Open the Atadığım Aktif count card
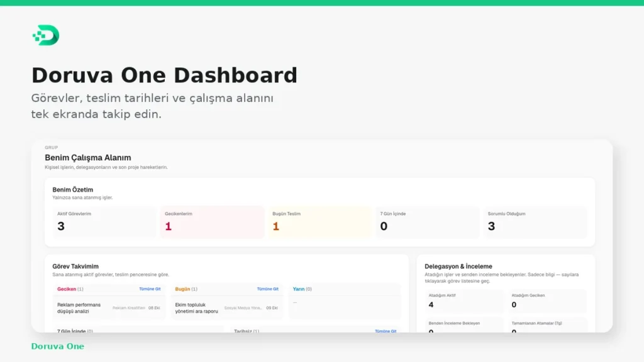 [x=464, y=301]
